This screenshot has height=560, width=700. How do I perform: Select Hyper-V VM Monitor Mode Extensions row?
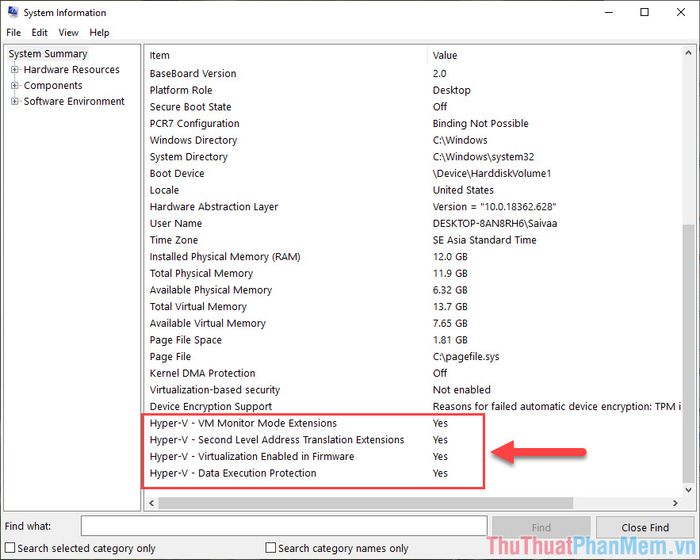click(x=415, y=423)
